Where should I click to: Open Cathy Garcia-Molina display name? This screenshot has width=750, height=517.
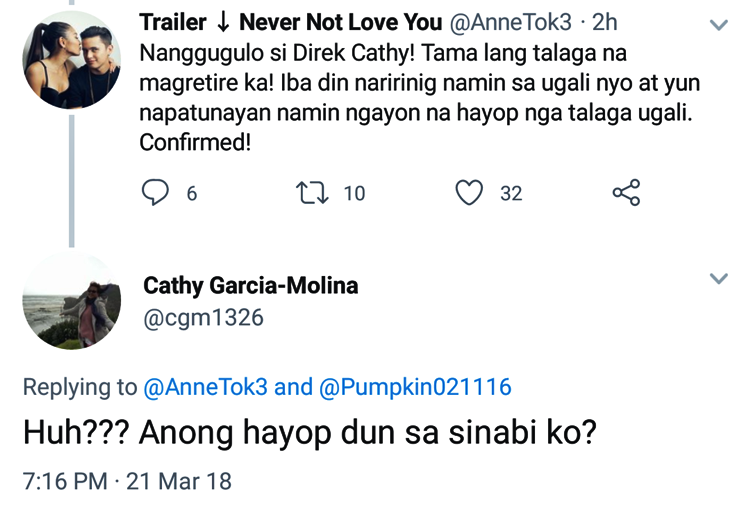[x=251, y=286]
